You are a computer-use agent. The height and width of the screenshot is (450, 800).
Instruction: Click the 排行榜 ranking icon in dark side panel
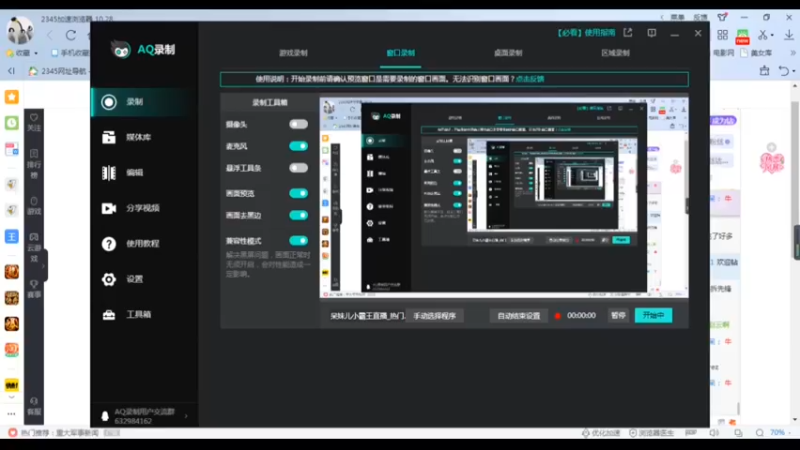34,154
